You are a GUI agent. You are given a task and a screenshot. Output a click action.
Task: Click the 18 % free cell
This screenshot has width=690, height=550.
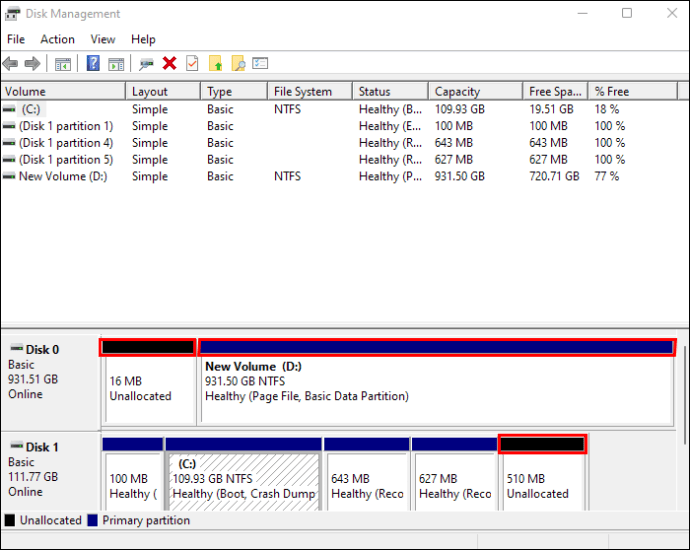pyautogui.click(x=607, y=109)
